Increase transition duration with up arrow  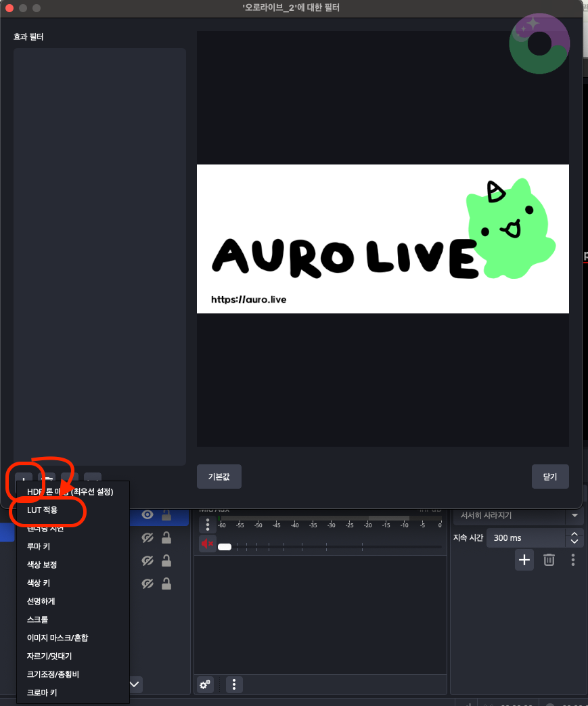tap(574, 533)
